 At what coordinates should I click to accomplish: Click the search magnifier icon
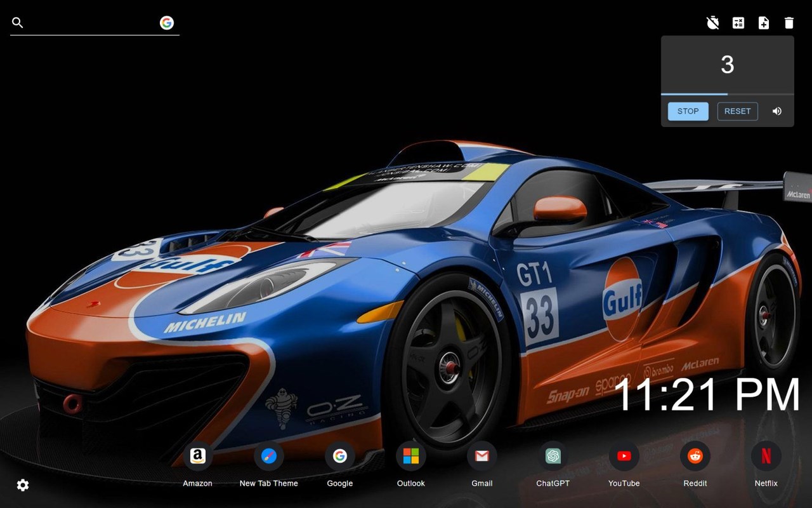point(18,23)
